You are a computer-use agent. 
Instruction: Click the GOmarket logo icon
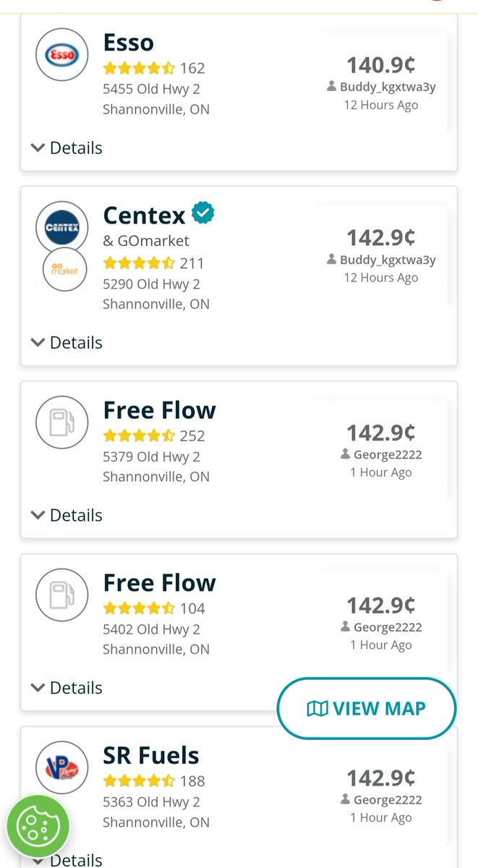65,270
